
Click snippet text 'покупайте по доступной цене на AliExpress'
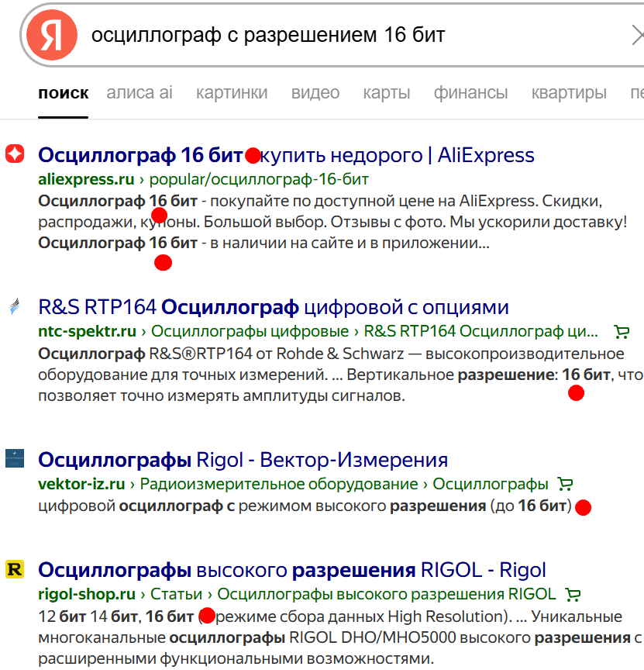pyautogui.click(x=373, y=201)
